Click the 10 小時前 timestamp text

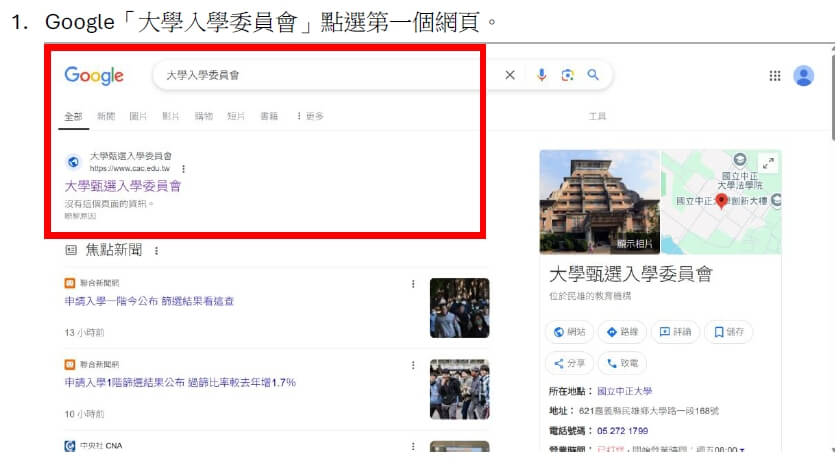pyautogui.click(x=84, y=414)
